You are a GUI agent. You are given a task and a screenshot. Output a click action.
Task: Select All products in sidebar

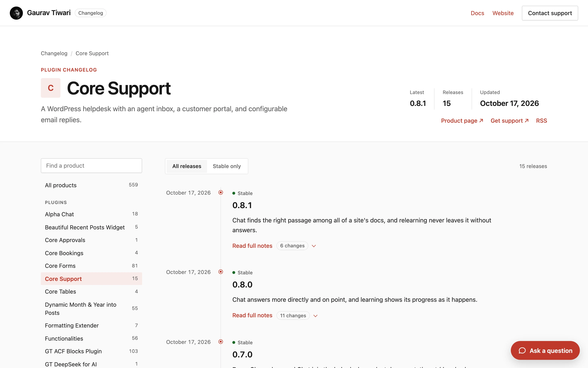(x=91, y=185)
